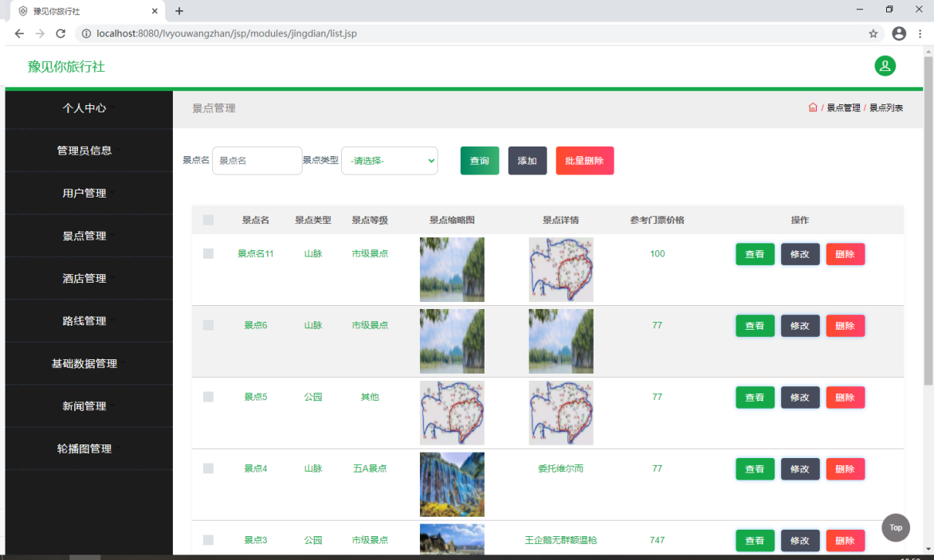View 景点6 with 查看 button
The image size is (934, 560).
[755, 326]
